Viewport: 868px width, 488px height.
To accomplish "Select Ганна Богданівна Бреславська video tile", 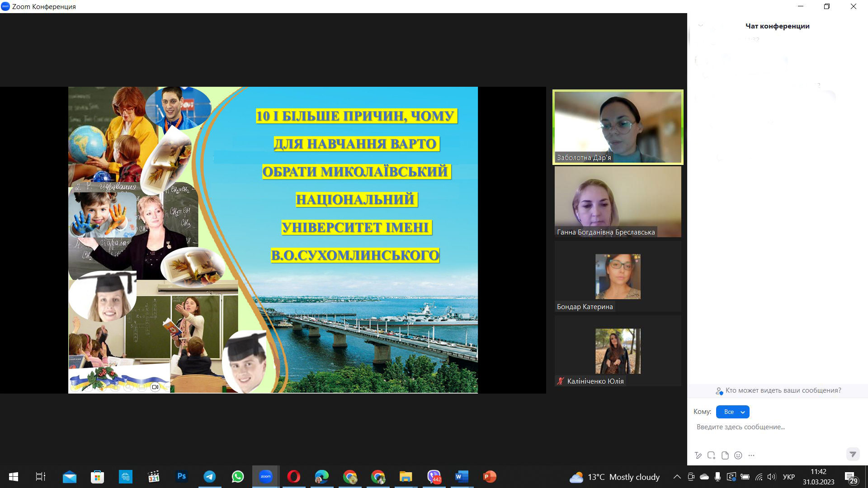I will coord(618,202).
